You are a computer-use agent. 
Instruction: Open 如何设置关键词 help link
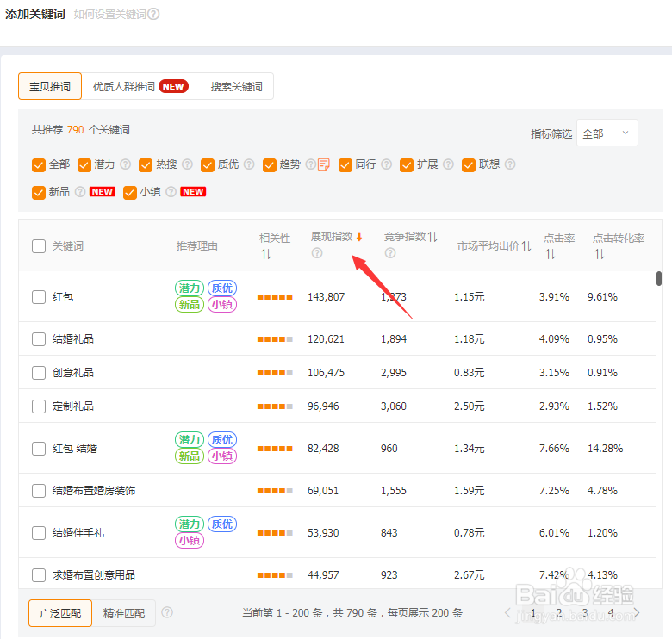110,15
